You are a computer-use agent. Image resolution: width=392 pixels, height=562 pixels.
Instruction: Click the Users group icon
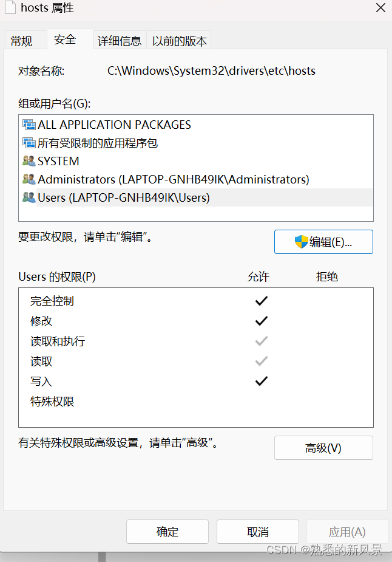point(29,197)
